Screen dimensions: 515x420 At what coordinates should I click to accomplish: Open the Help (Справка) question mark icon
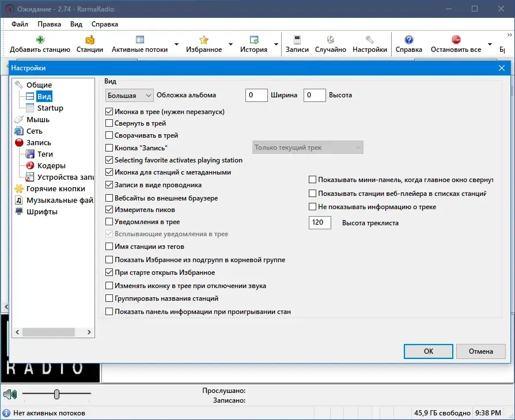pyautogui.click(x=408, y=40)
